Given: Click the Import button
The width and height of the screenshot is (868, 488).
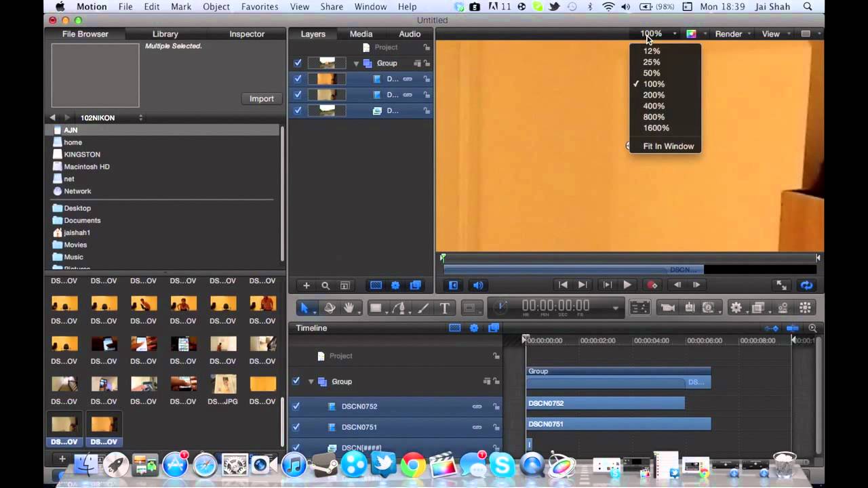Looking at the screenshot, I should [262, 98].
